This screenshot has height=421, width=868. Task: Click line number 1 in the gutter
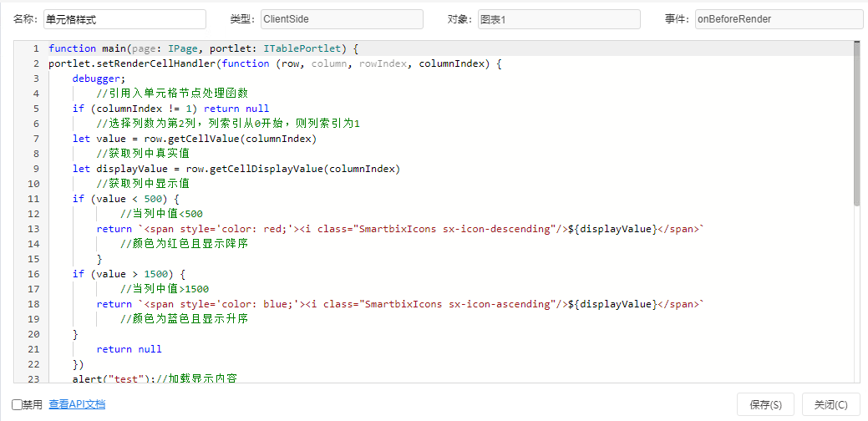[36, 48]
